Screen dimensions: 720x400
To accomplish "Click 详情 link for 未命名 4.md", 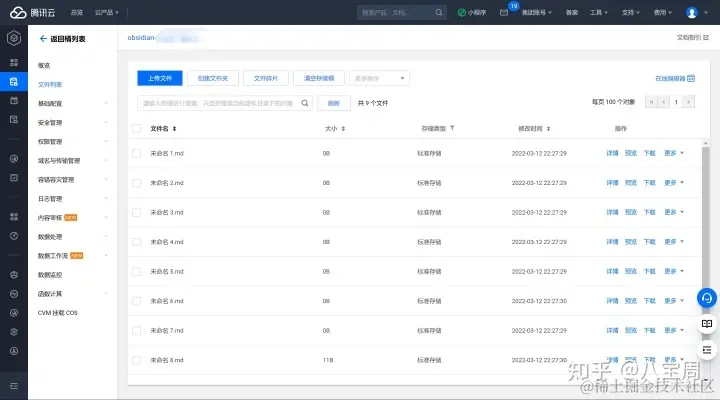I will point(612,242).
